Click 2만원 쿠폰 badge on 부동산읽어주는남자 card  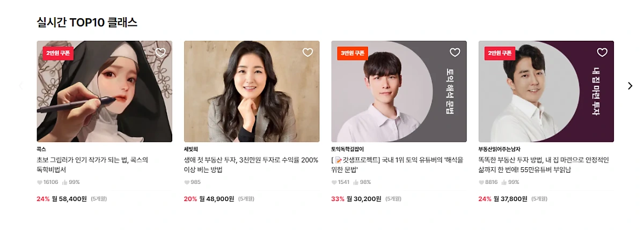tap(500, 53)
